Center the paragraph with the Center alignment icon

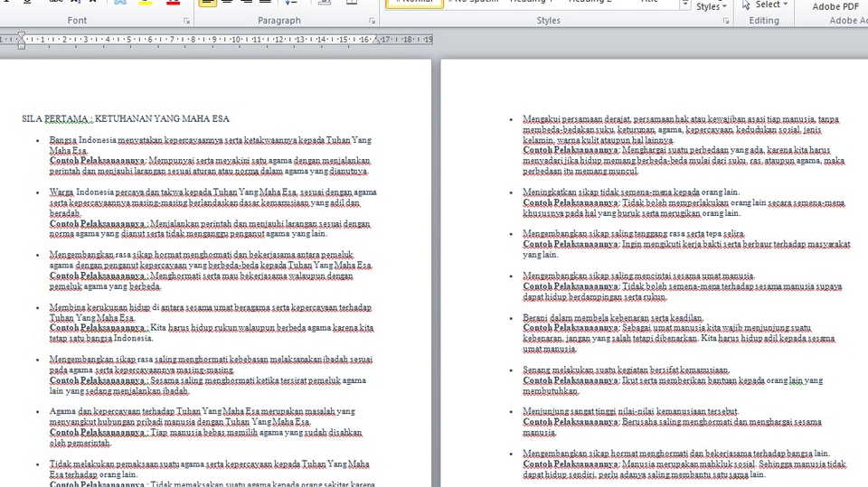tap(228, 3)
